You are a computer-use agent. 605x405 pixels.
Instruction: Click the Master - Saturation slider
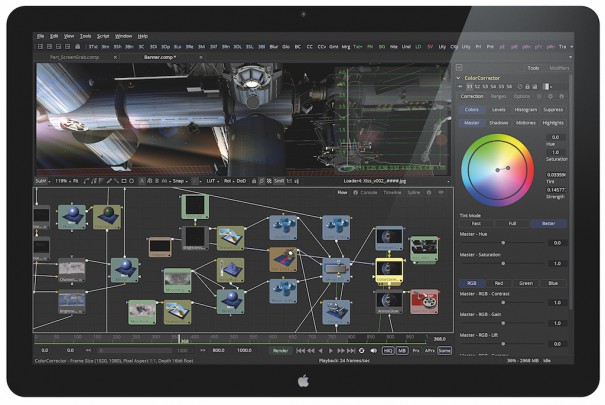[x=502, y=263]
